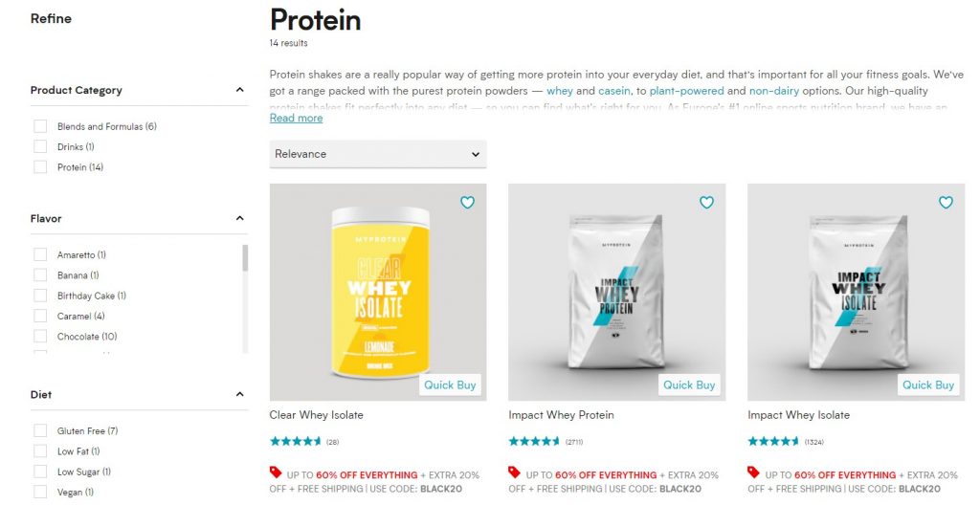980x505 pixels.
Task: Click star rating of Clear Whey Isolate
Action: [x=296, y=442]
